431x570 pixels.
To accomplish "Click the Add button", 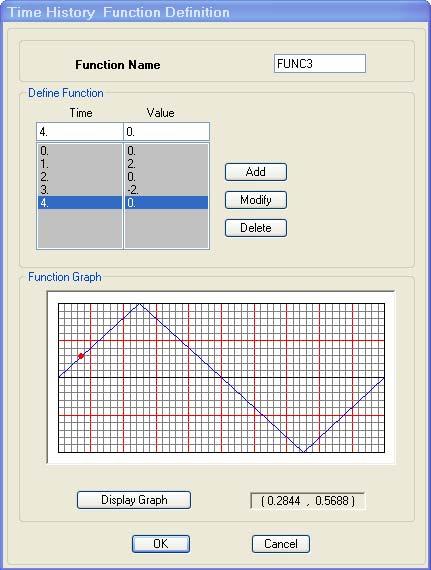I will click(x=256, y=172).
